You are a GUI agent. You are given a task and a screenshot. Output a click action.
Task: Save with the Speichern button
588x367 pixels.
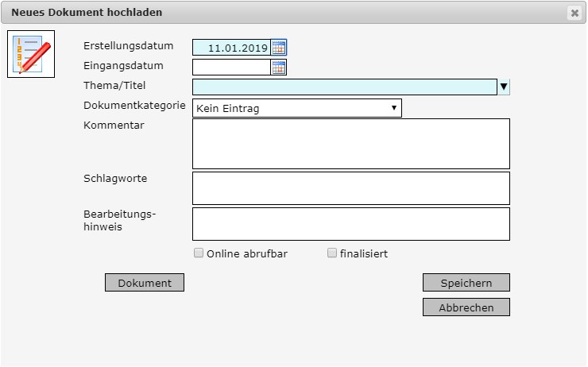pyautogui.click(x=466, y=283)
